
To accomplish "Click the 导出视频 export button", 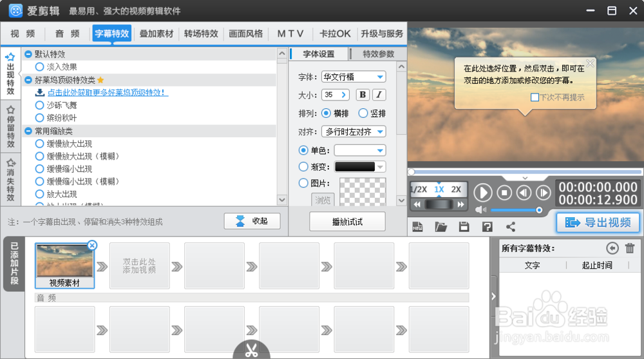I will point(598,222).
